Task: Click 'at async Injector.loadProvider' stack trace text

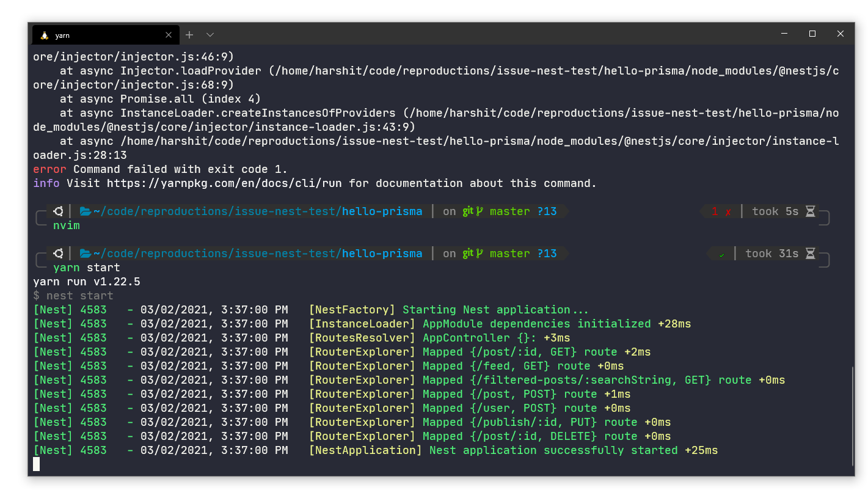Action: 161,71
